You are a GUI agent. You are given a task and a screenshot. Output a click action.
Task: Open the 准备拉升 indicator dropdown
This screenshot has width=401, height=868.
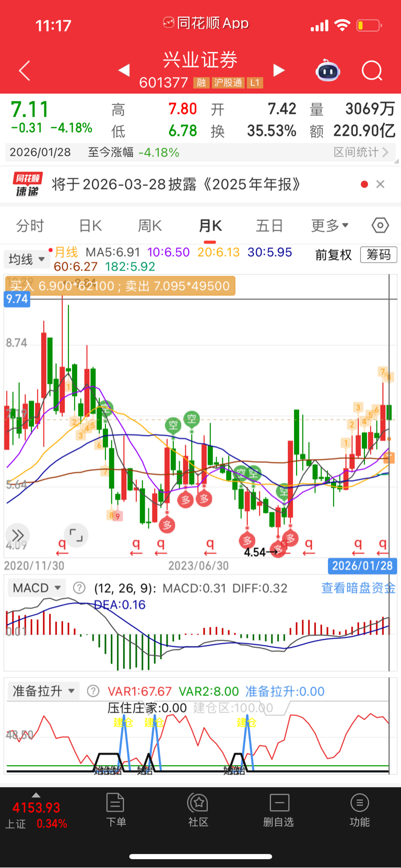[43, 692]
